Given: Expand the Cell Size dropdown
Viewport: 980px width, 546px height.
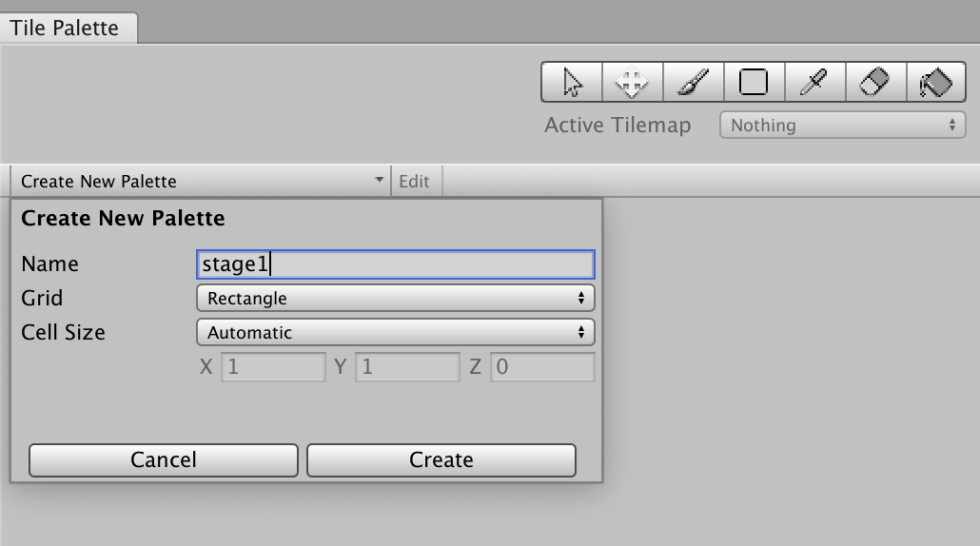Looking at the screenshot, I should tap(395, 332).
